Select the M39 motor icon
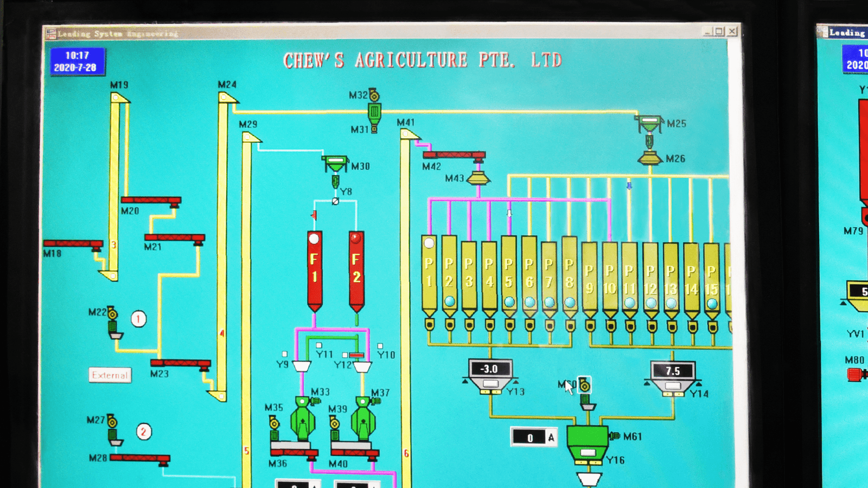This screenshot has height=488, width=868. [335, 427]
